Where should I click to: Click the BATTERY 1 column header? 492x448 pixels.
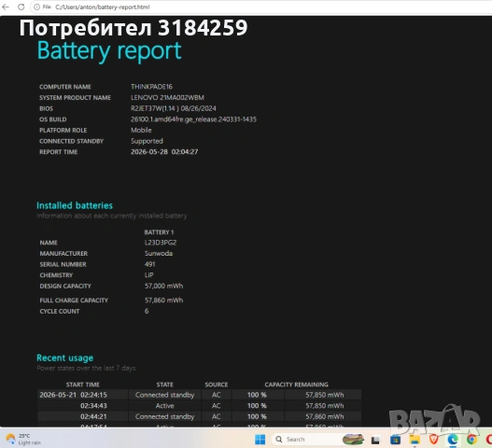[x=159, y=232]
